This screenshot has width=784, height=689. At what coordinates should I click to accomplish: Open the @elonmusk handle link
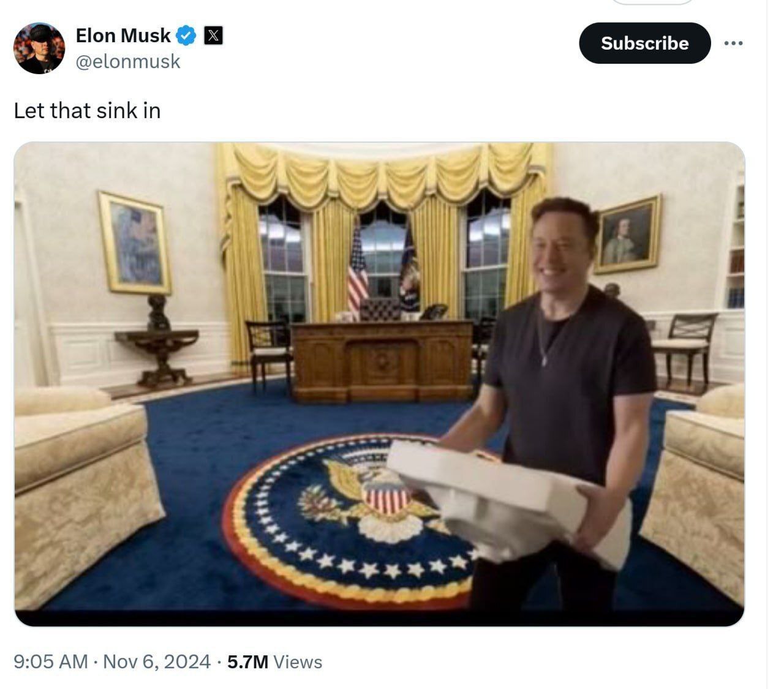128,61
